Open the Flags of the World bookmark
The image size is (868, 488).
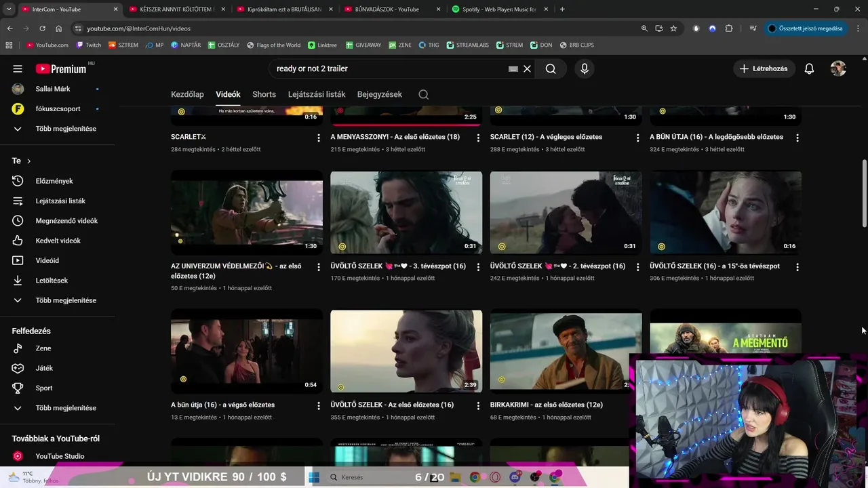(x=273, y=45)
